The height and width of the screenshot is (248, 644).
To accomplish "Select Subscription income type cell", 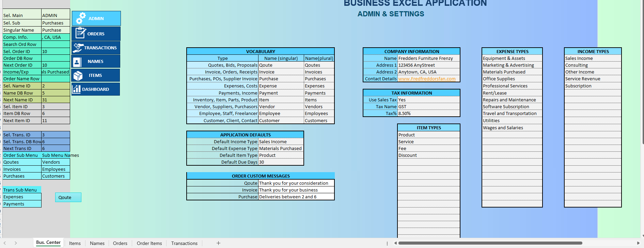I will [593, 86].
